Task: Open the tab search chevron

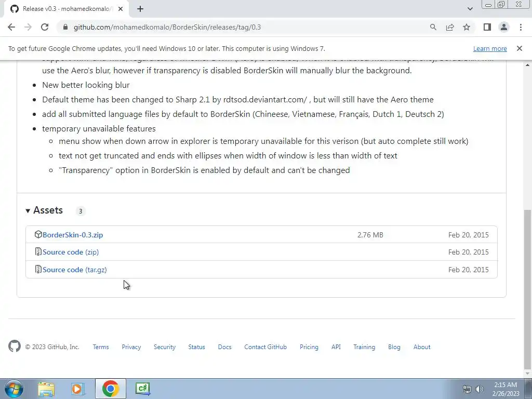Action: pos(470,9)
